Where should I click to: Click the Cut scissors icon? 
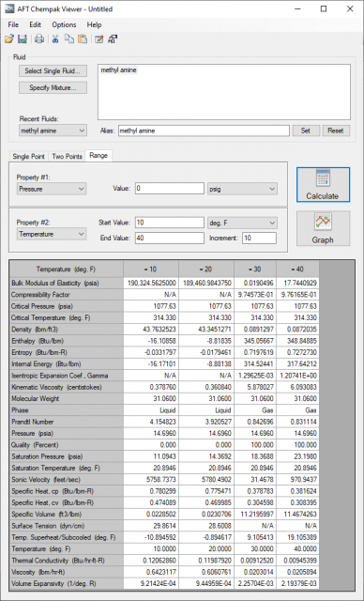55,39
